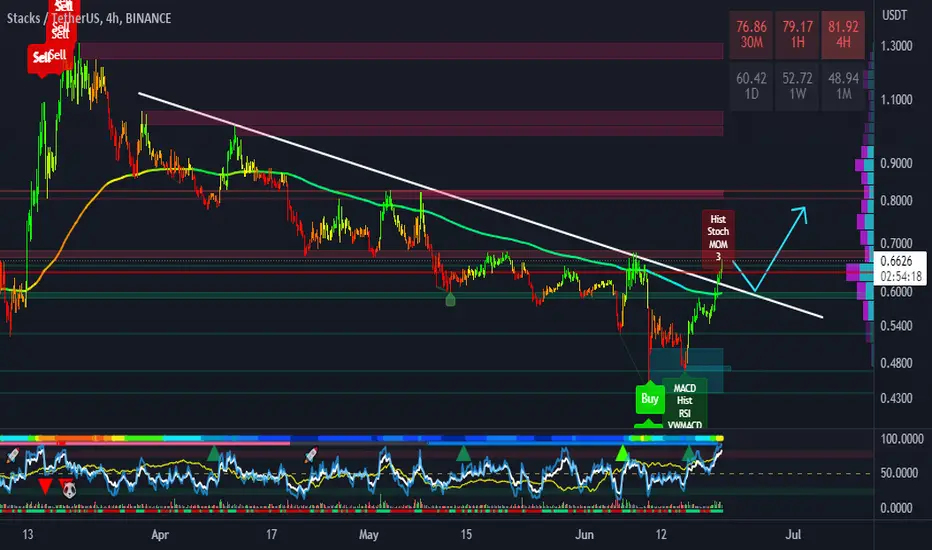Click the USDT currency label on the price axis
Viewport: 932px width, 550px height.
click(x=894, y=15)
